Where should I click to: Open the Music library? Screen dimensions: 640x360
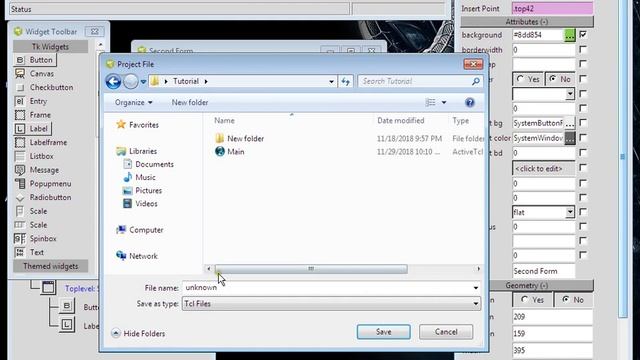140,177
